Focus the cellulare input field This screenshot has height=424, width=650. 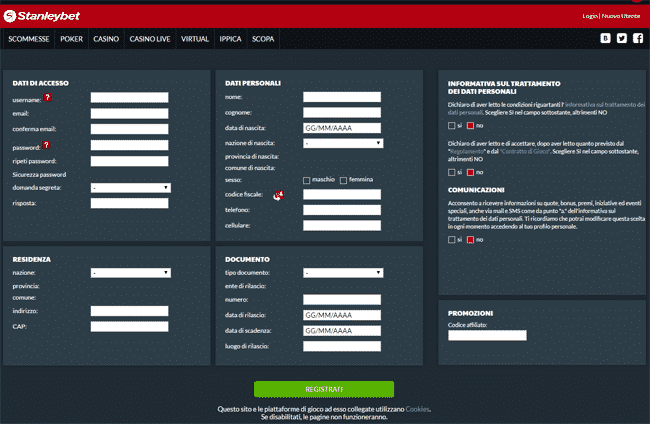point(342,225)
